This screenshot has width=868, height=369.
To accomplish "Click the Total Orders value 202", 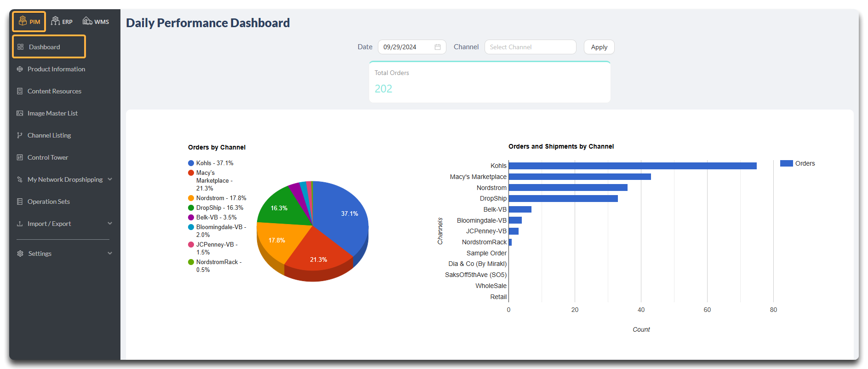I will [x=383, y=89].
